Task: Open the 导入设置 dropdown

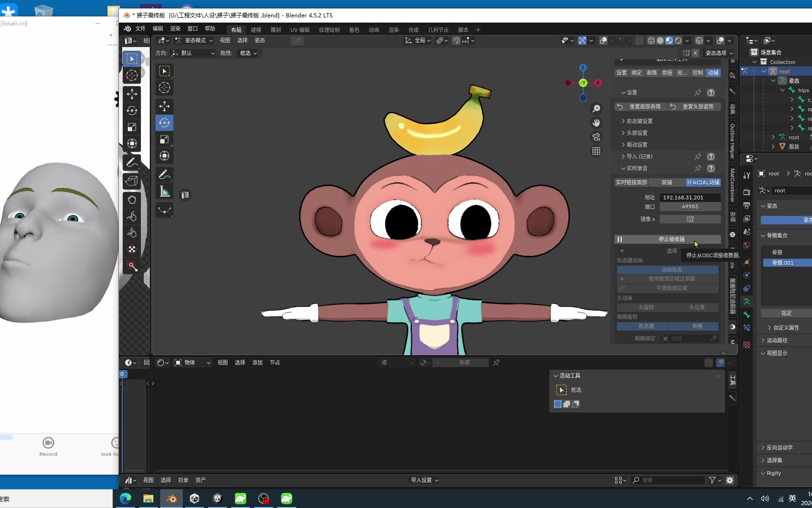Action: [x=424, y=480]
